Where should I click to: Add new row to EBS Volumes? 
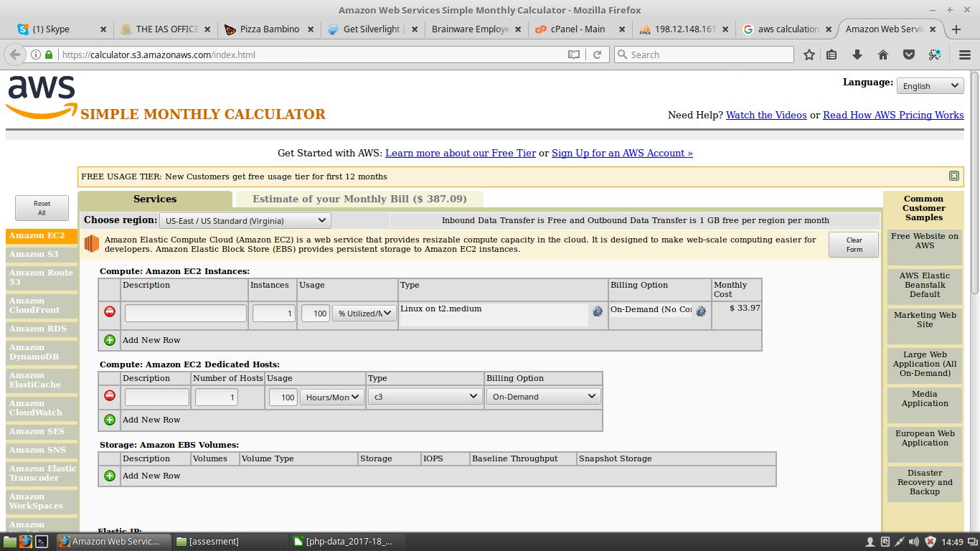pos(110,476)
